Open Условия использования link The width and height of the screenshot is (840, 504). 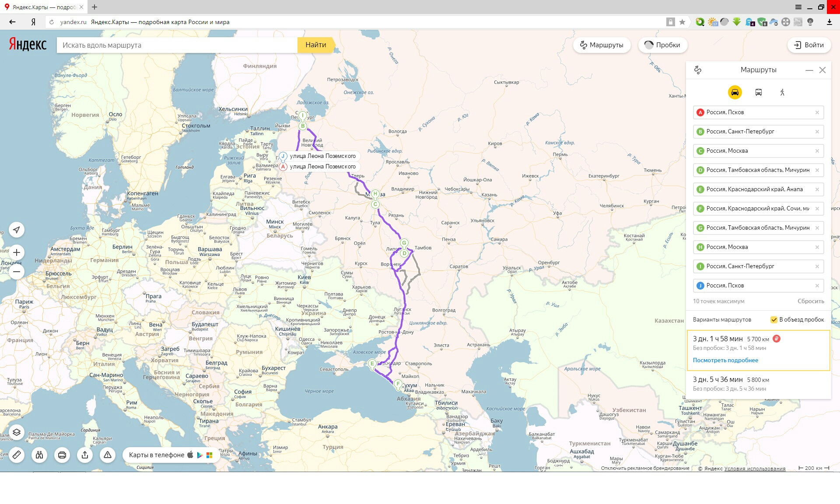(755, 469)
